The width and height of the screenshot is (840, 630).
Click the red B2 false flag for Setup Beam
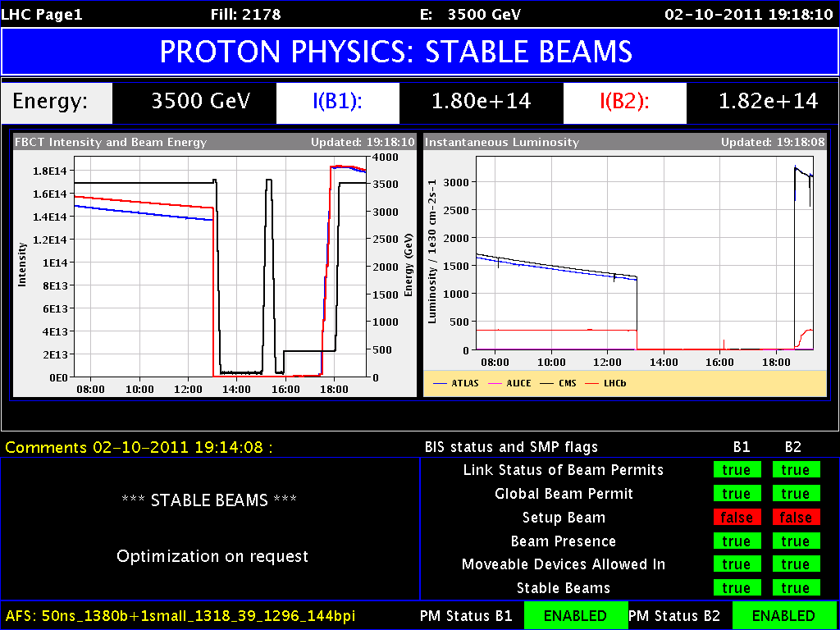[796, 517]
